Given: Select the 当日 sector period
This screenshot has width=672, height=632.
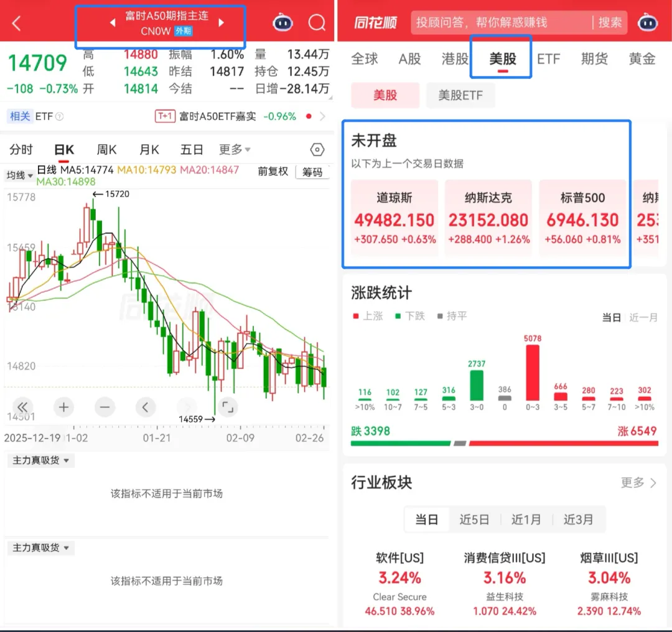Looking at the screenshot, I should (426, 520).
